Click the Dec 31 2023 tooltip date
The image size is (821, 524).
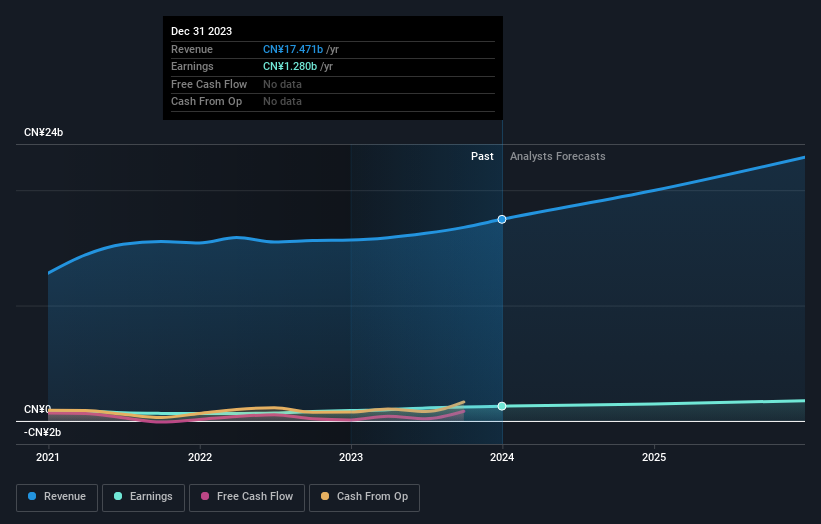pyautogui.click(x=202, y=31)
